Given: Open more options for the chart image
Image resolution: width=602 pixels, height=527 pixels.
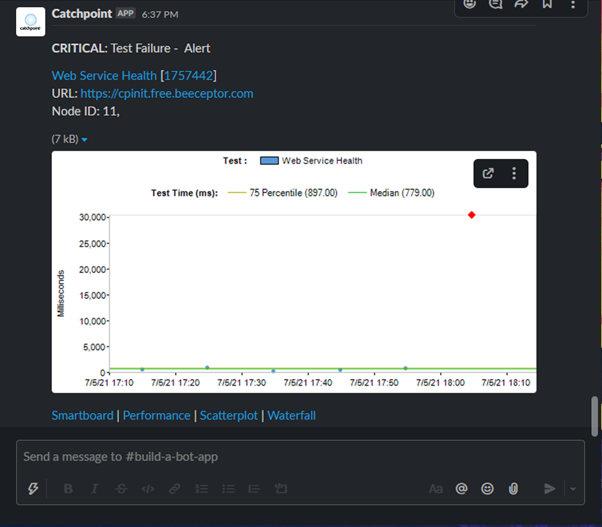Looking at the screenshot, I should pos(514,173).
